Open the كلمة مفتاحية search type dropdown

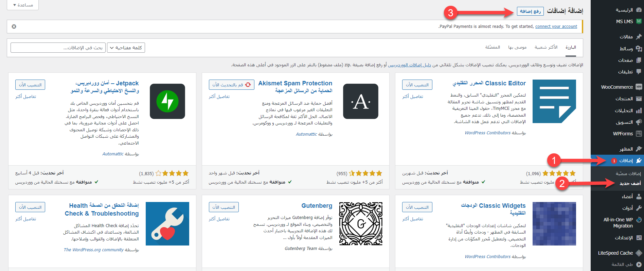(x=126, y=48)
